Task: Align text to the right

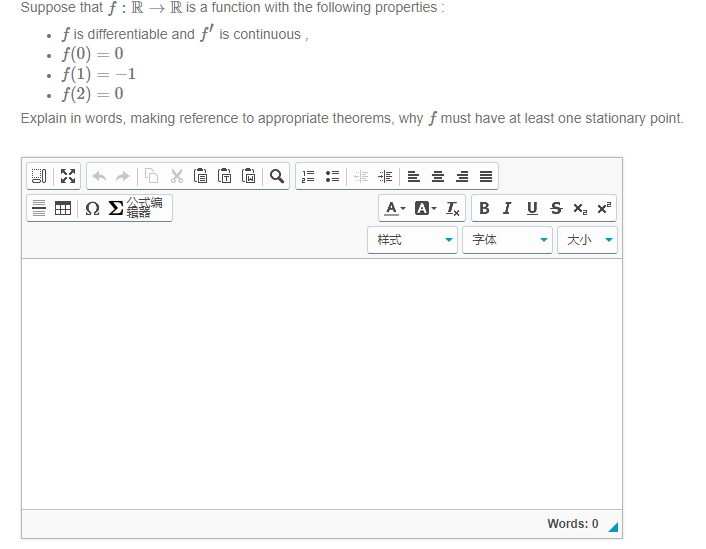Action: [462, 176]
